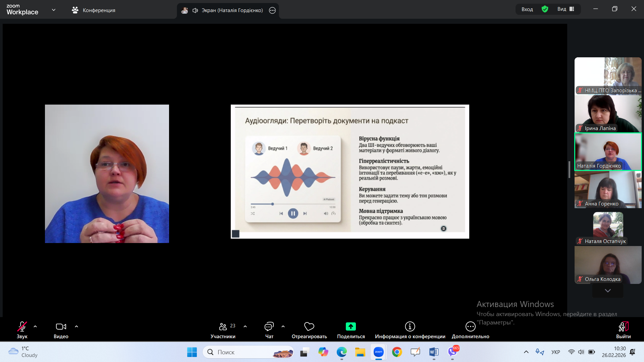This screenshot has width=644, height=362.
Task: Click the green Share screen icon
Action: point(351,326)
